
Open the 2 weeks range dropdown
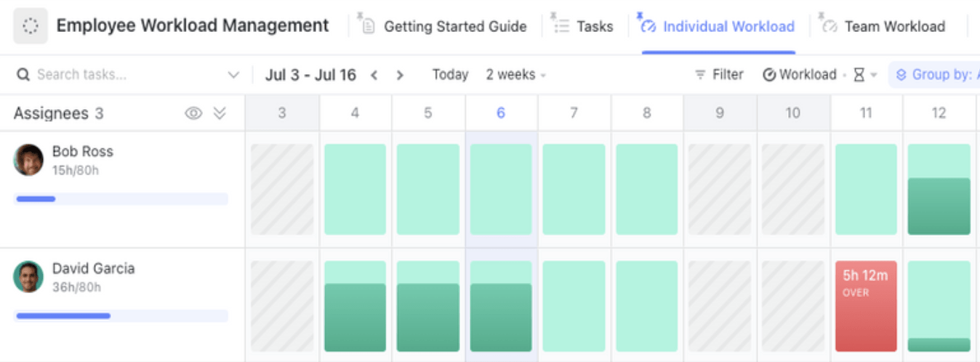point(515,75)
